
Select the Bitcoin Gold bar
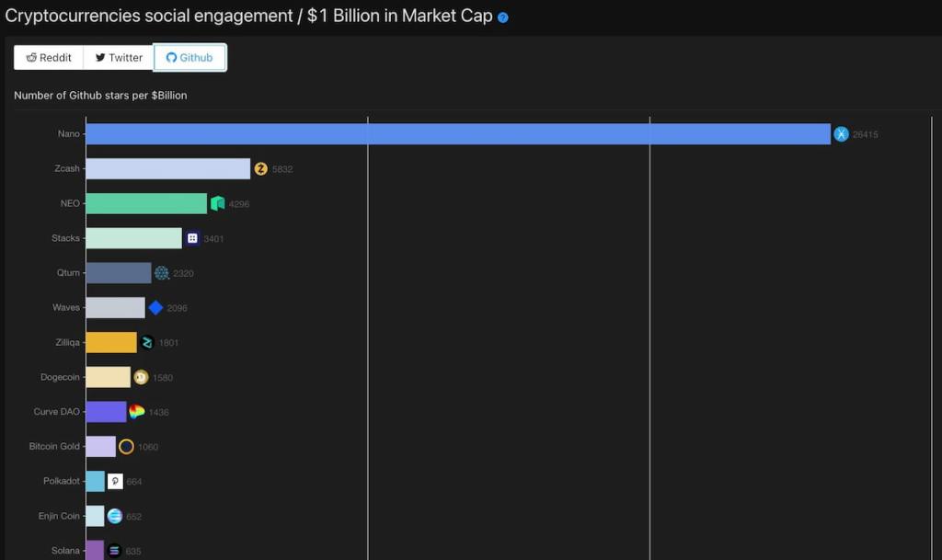[x=101, y=447]
